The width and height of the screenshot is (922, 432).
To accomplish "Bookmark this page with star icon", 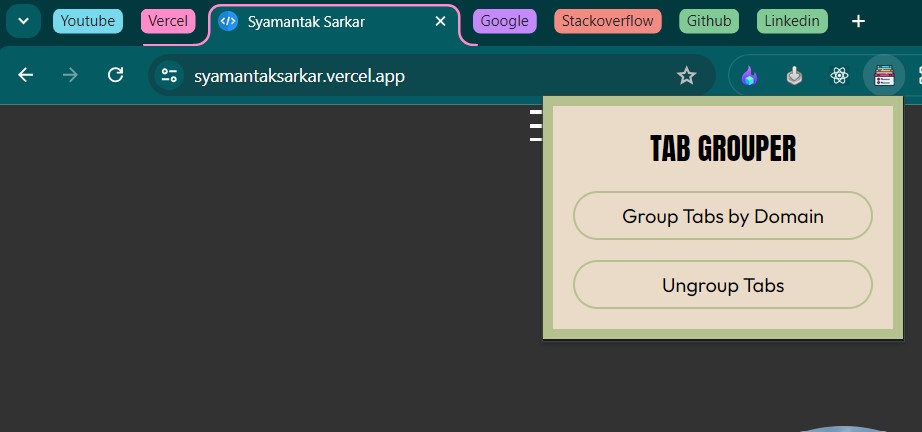I will (686, 76).
